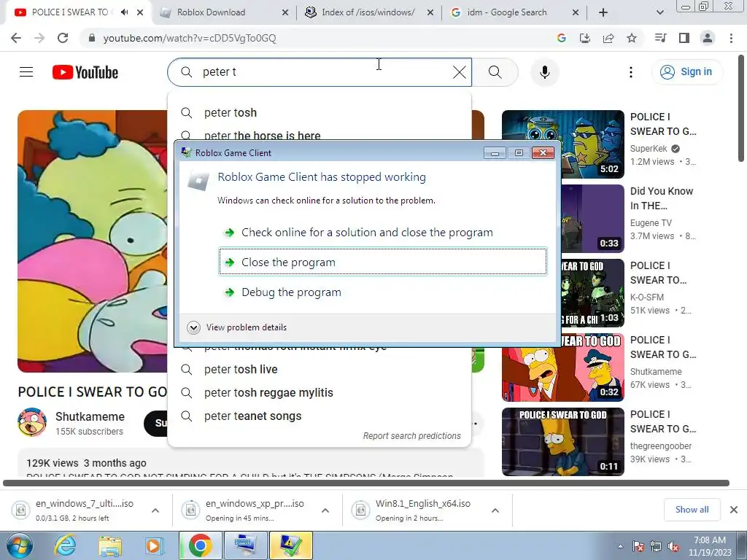Open Chrome's three-dot menu
This screenshot has width=747, height=560.
coord(731,38)
